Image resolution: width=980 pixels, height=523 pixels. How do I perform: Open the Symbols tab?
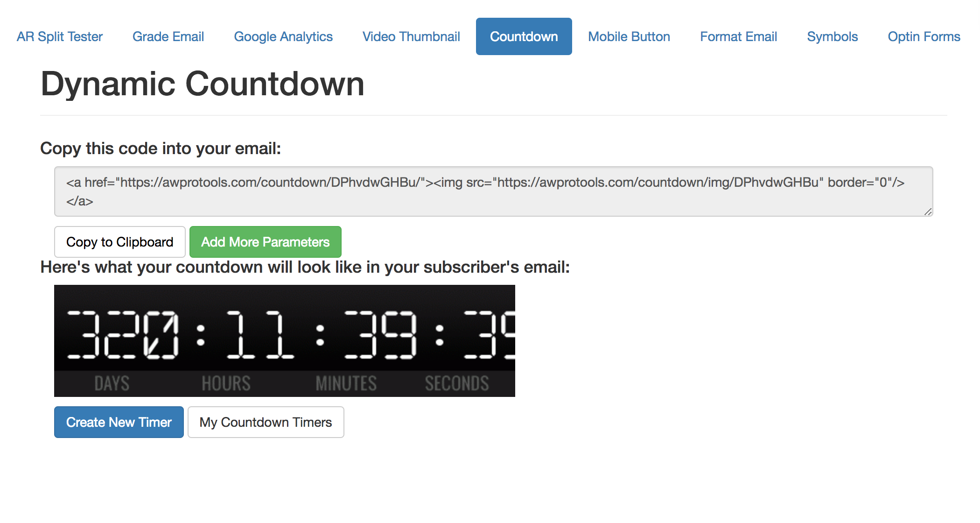click(833, 36)
